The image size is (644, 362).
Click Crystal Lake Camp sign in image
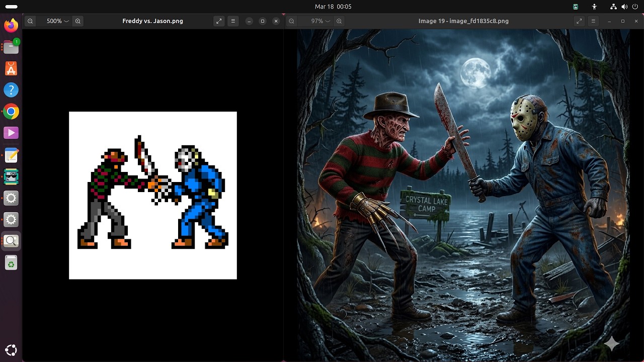pyautogui.click(x=426, y=205)
